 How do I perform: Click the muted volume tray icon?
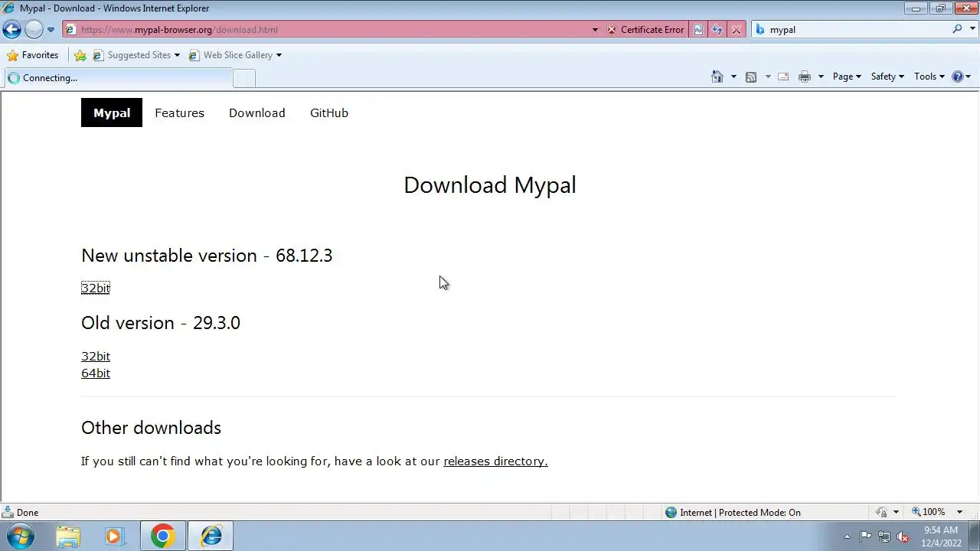[903, 536]
